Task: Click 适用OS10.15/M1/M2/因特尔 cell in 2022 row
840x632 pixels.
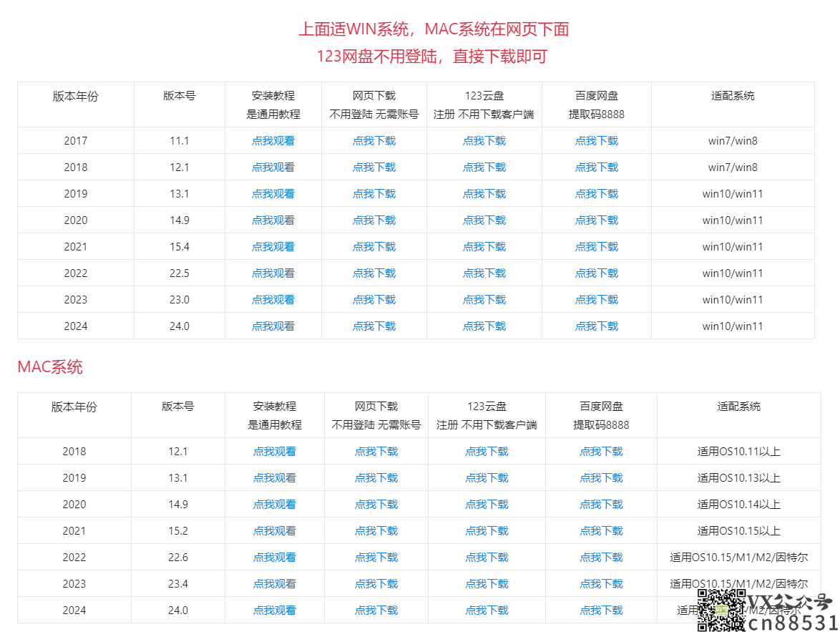Action: point(738,558)
